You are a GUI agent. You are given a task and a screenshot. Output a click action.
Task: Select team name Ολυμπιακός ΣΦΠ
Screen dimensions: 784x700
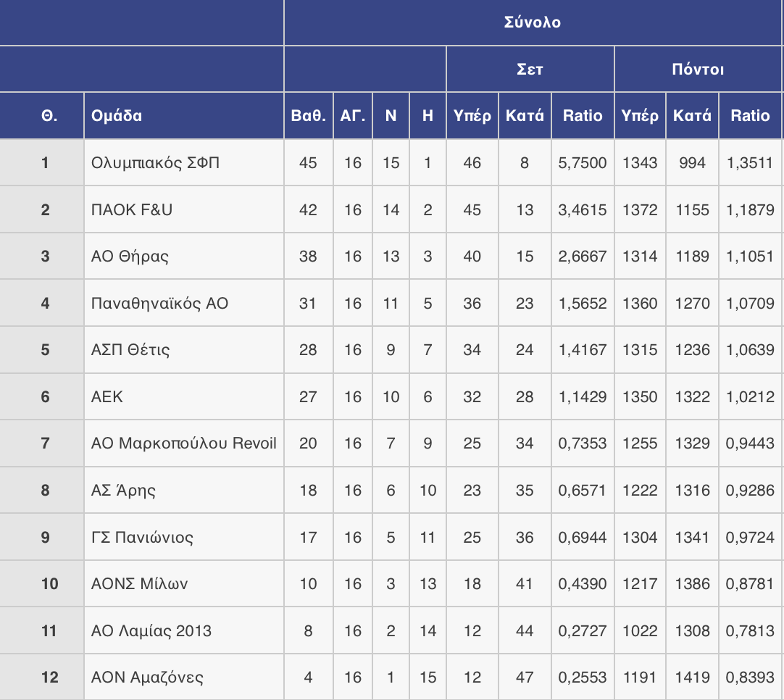click(155, 163)
